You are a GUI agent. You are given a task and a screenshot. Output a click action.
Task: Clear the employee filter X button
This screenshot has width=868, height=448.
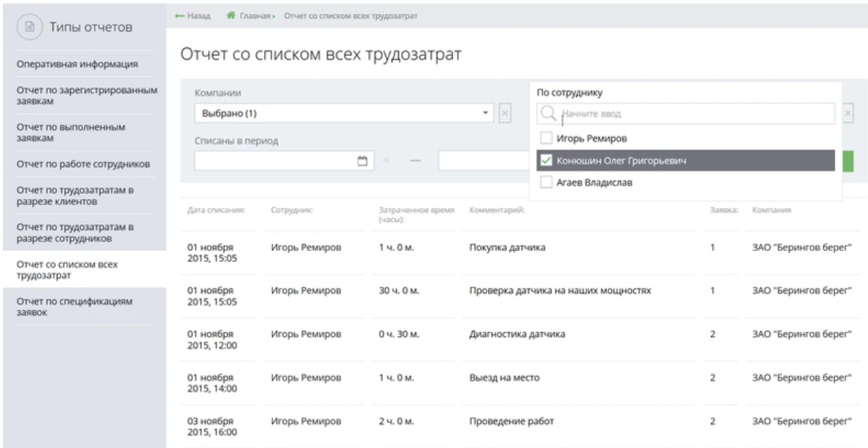coord(848,114)
